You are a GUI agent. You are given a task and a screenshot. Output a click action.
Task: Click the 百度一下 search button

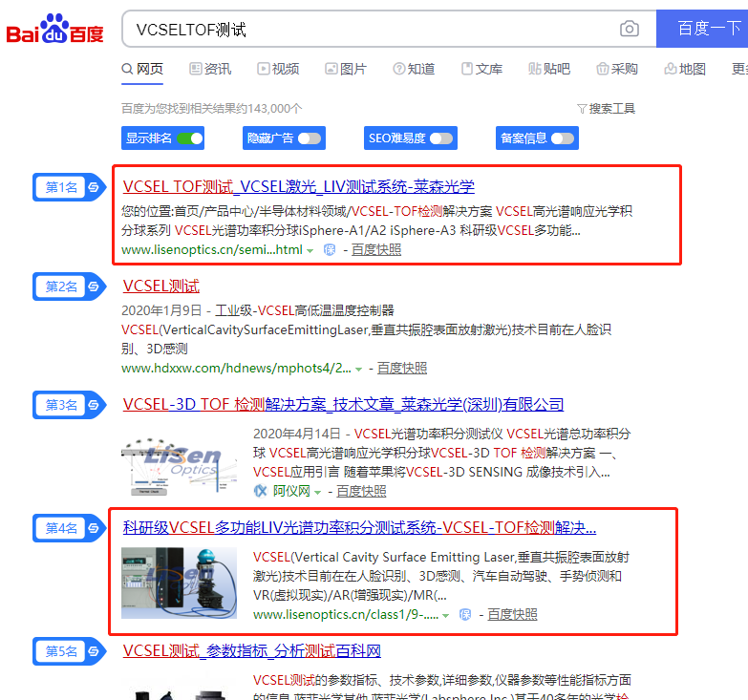click(702, 29)
